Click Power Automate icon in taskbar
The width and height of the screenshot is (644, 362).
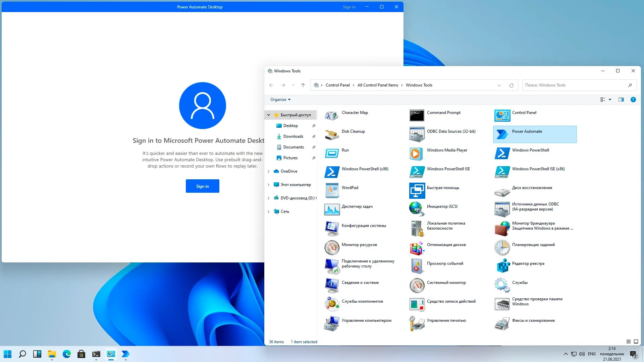(x=125, y=354)
